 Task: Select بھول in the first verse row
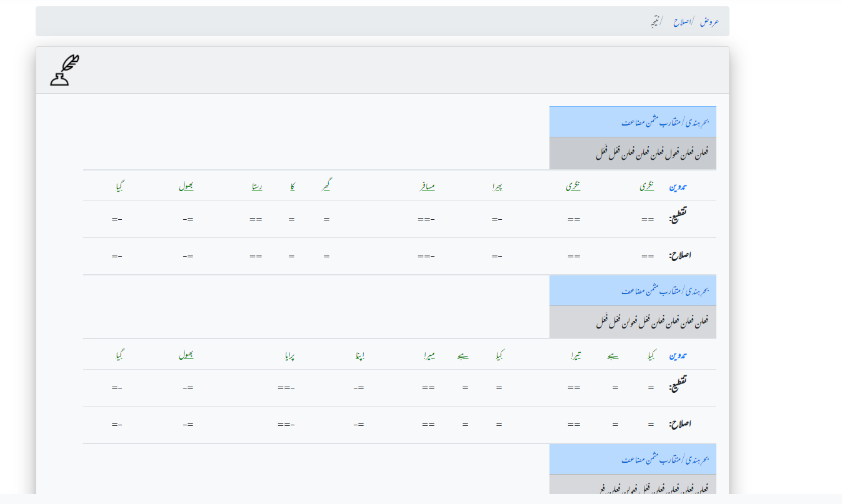[x=186, y=186]
